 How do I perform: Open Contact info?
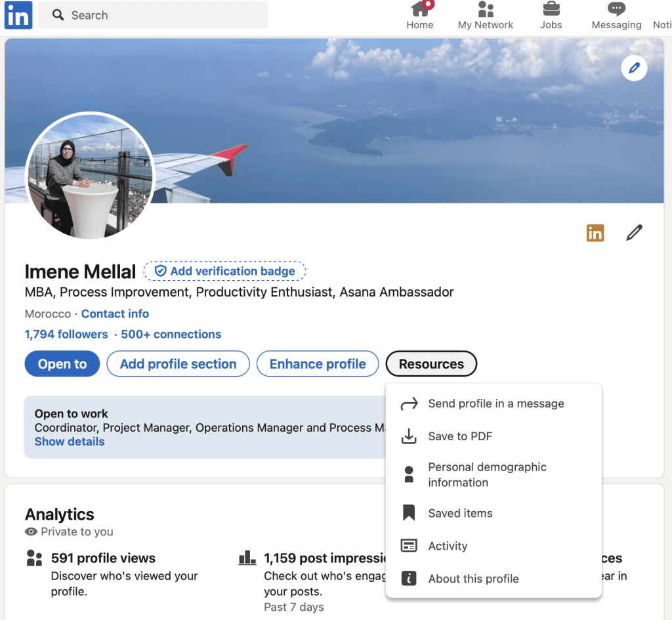point(115,314)
